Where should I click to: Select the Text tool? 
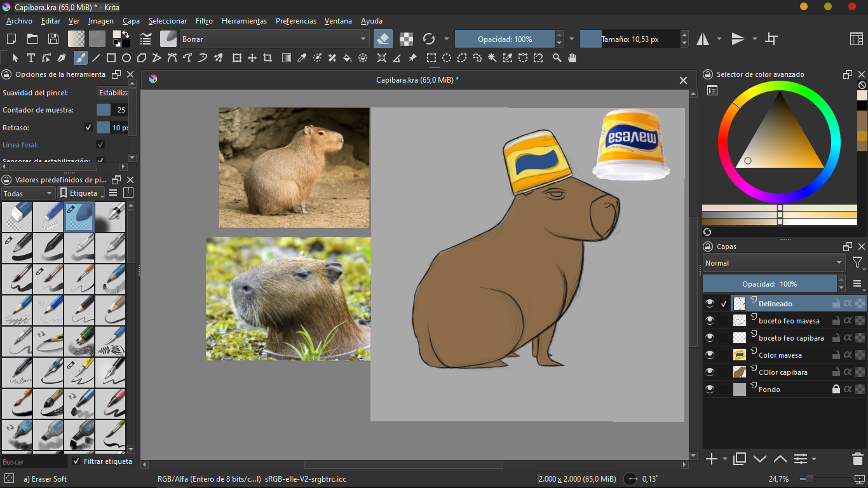(31, 58)
